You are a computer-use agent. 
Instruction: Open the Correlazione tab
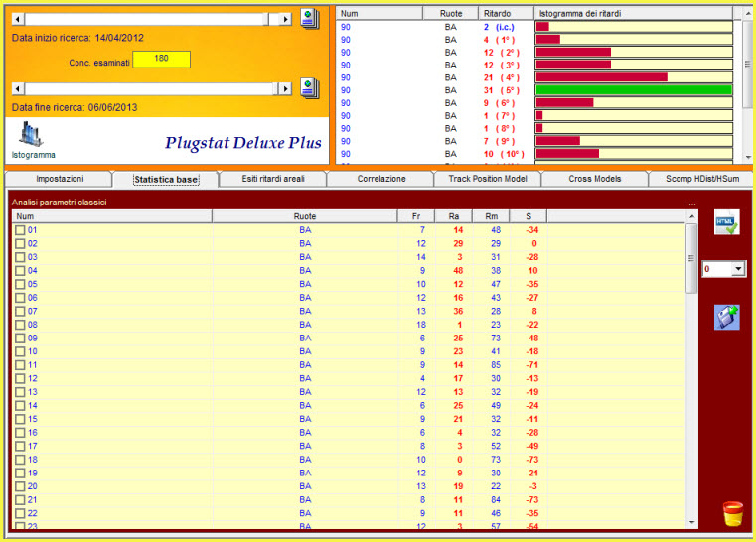click(x=381, y=179)
